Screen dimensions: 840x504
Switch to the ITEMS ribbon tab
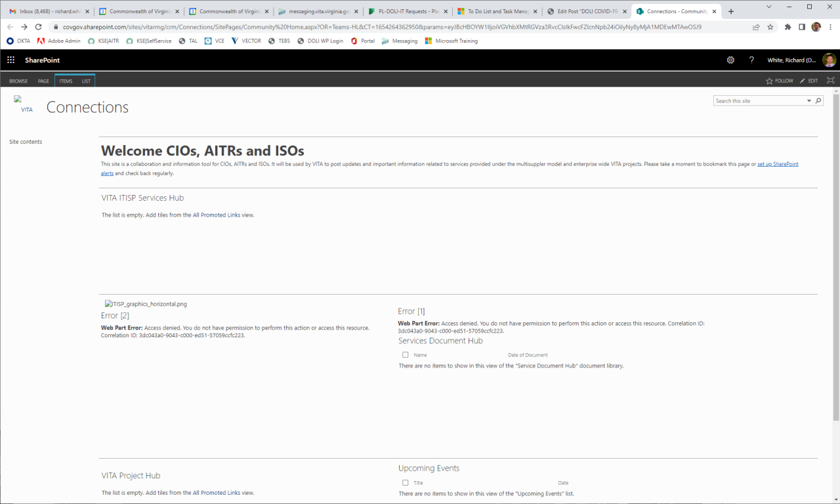coord(66,81)
